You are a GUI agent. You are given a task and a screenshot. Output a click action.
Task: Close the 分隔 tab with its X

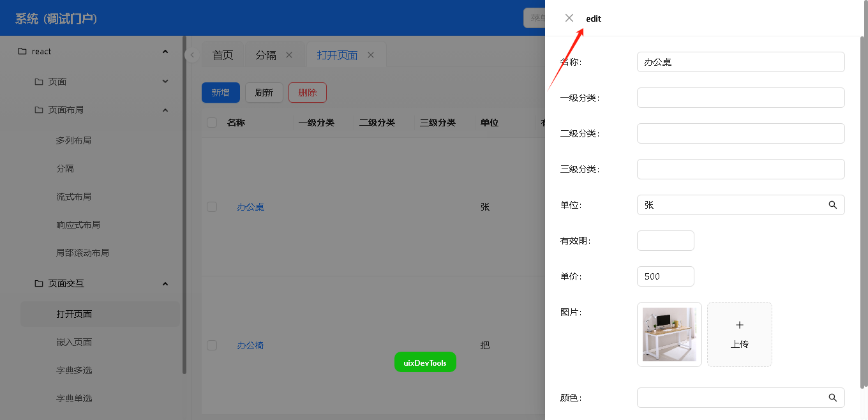coord(289,55)
